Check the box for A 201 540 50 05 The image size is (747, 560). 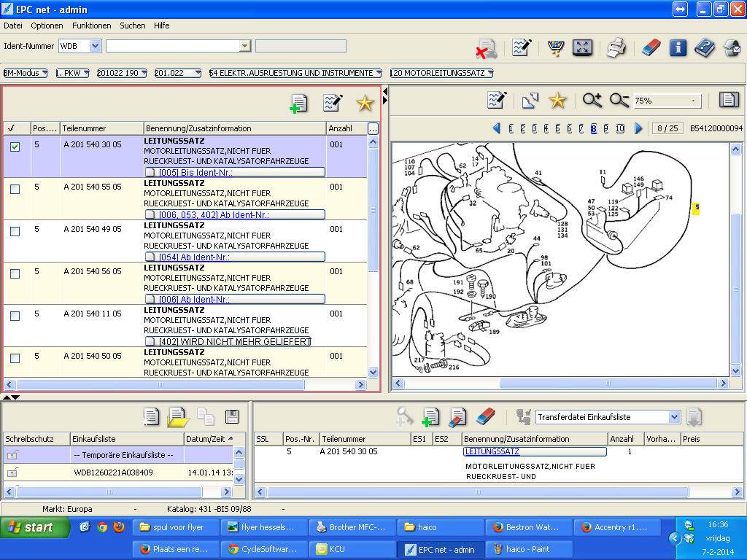15,358
